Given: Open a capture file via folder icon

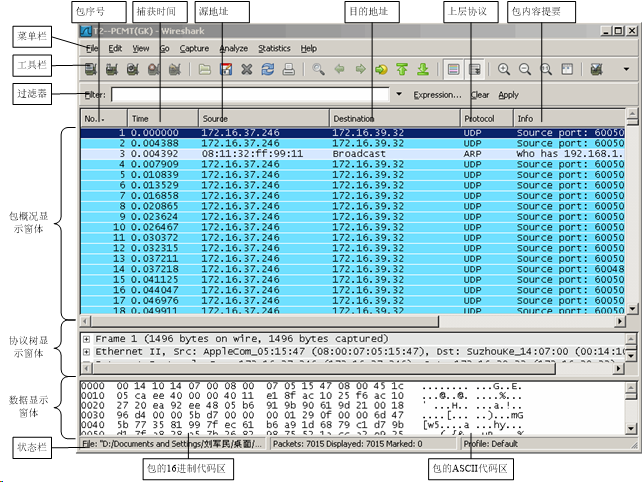Looking at the screenshot, I should 205,69.
